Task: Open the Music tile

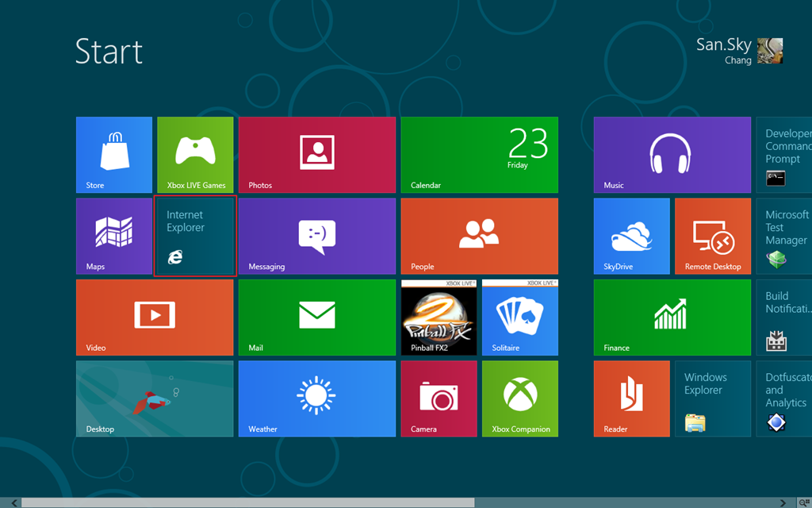Action: [x=672, y=155]
